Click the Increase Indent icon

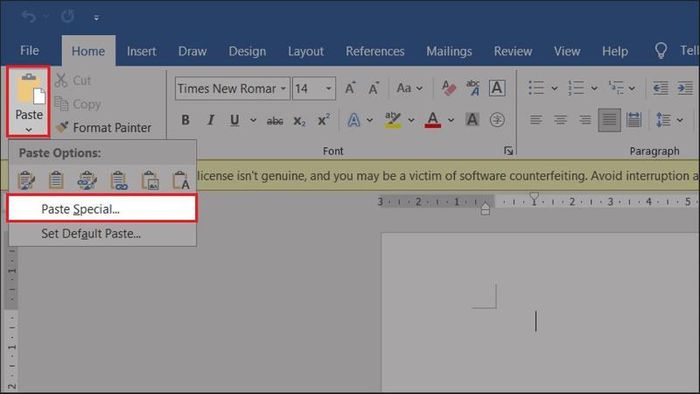pyautogui.click(x=685, y=88)
